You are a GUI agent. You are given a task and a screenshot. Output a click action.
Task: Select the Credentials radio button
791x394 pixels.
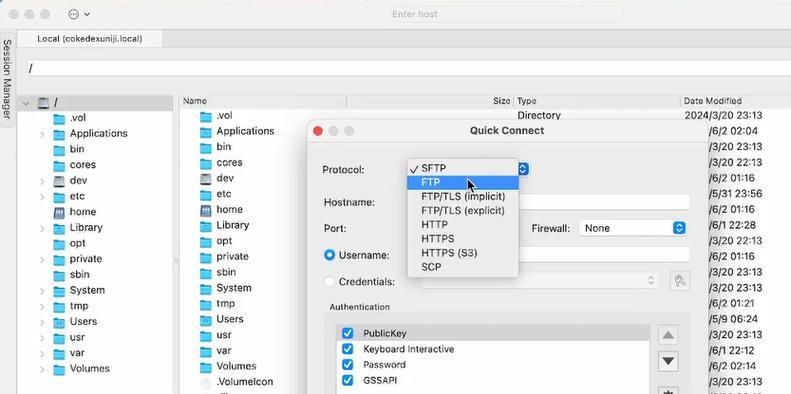[x=329, y=282]
